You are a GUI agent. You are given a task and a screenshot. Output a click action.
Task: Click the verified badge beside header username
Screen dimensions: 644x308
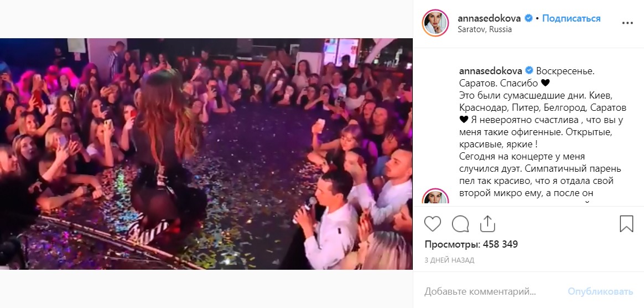click(529, 18)
